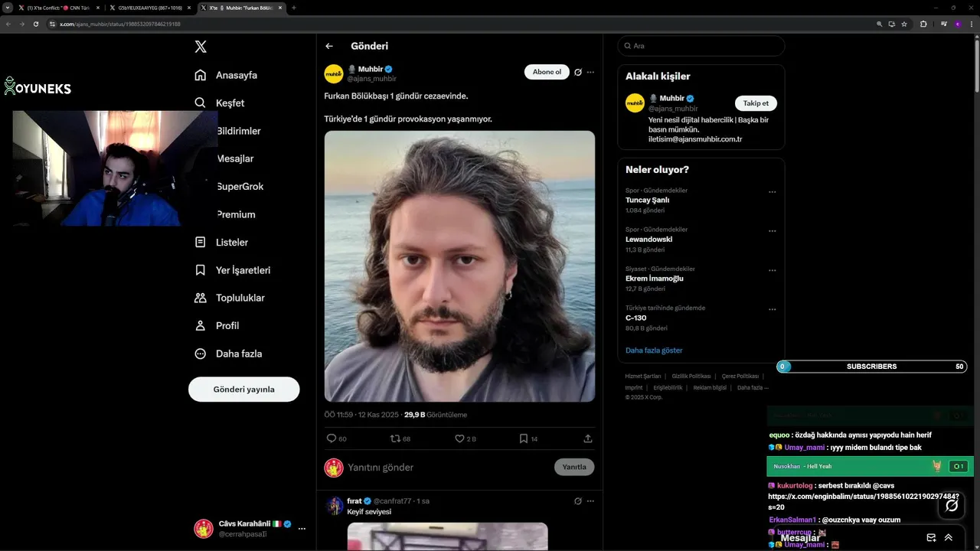
Task: Open the Gizlilik Politikası footer link
Action: point(691,377)
